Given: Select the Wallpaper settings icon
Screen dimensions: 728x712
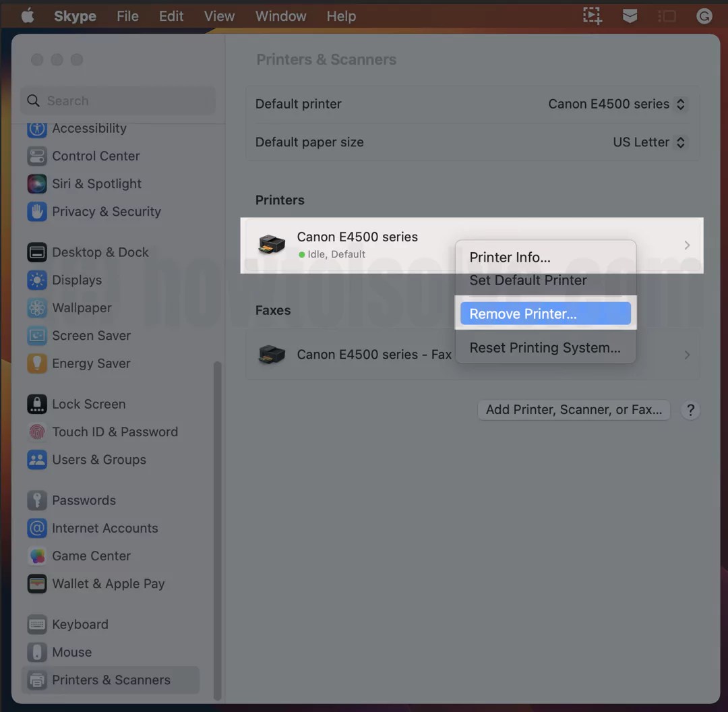Looking at the screenshot, I should click(37, 308).
